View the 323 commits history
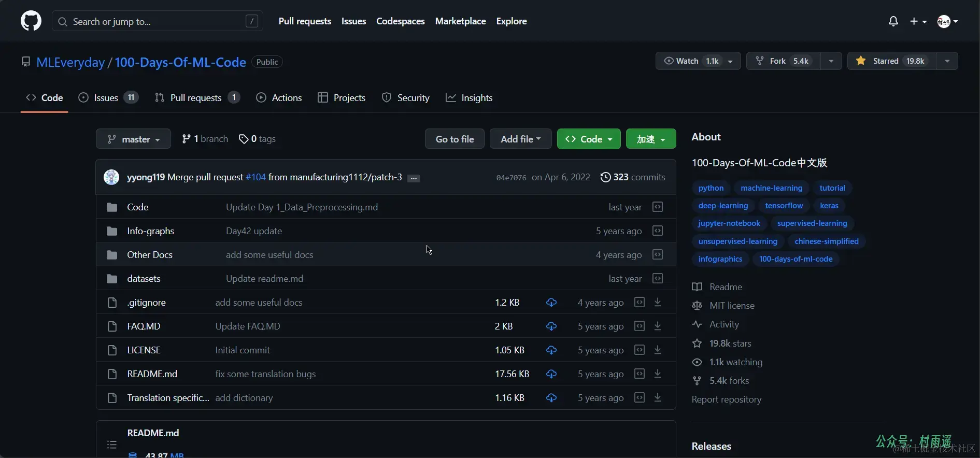The height and width of the screenshot is (458, 980). (633, 177)
